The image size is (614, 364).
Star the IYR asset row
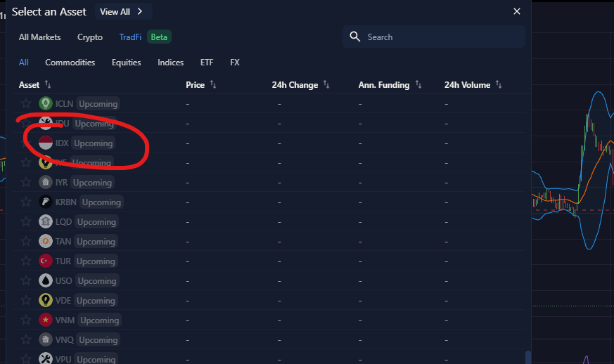[26, 182]
